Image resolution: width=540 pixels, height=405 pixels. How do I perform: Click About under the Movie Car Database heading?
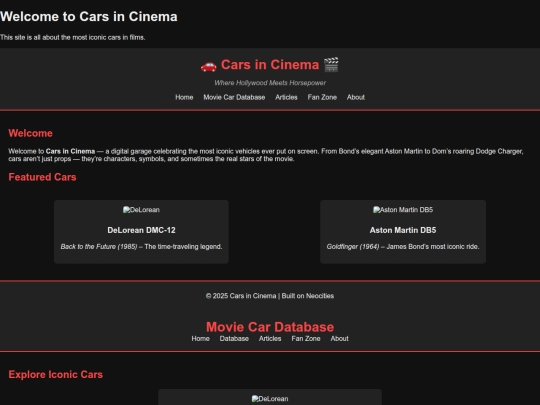[340, 339]
